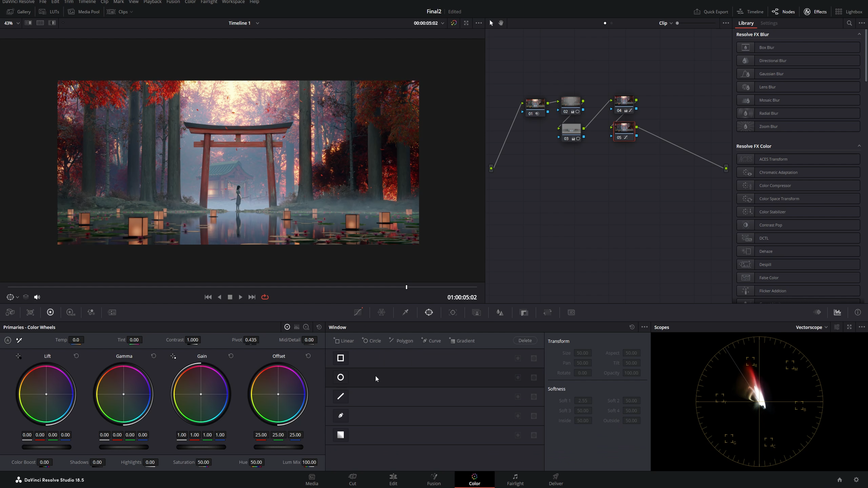Image resolution: width=868 pixels, height=488 pixels.
Task: Click the Quick Export button
Action: point(711,12)
